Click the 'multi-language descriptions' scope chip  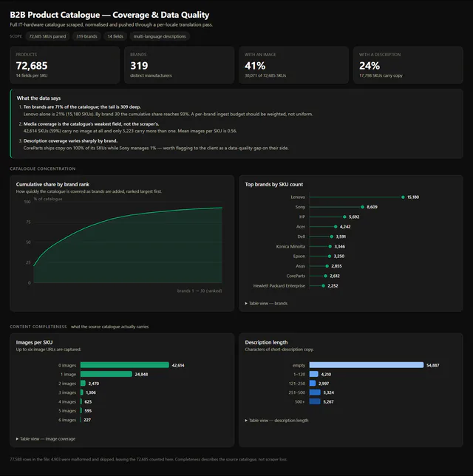(x=160, y=36)
